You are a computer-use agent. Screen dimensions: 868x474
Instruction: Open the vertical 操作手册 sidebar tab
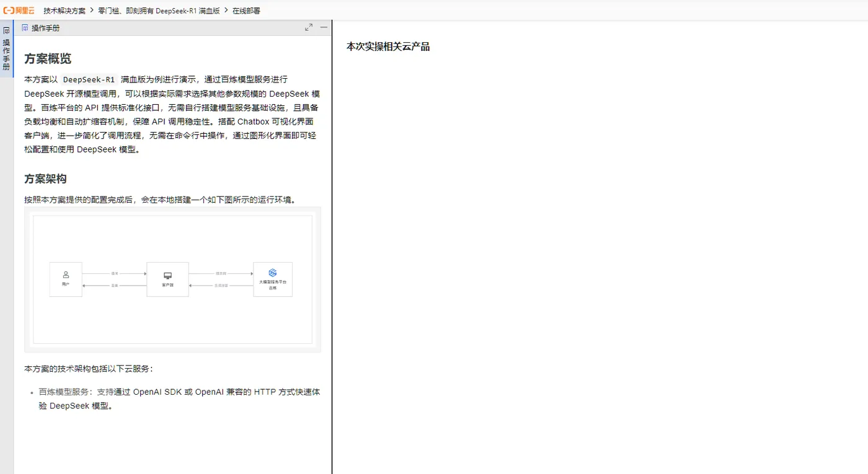pos(6,49)
